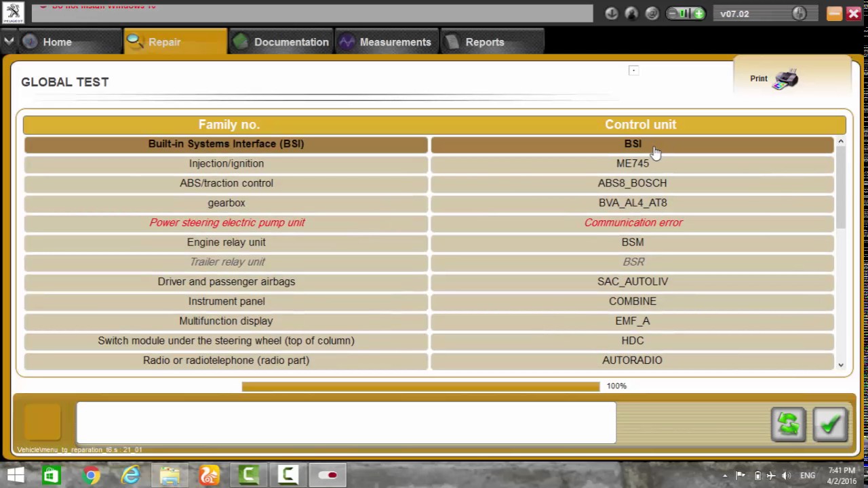Click the scroll down arrow of the list
The height and width of the screenshot is (488, 868).
click(841, 365)
